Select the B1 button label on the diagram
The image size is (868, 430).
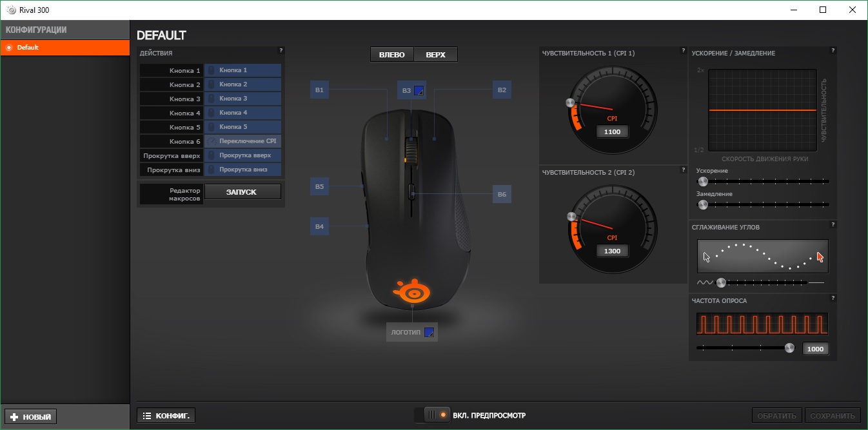pos(319,90)
